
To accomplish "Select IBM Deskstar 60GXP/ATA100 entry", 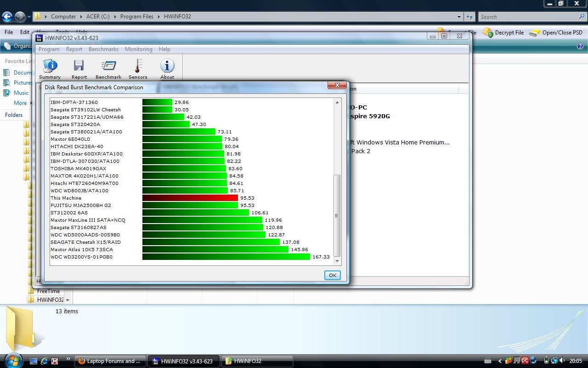I will point(86,154).
